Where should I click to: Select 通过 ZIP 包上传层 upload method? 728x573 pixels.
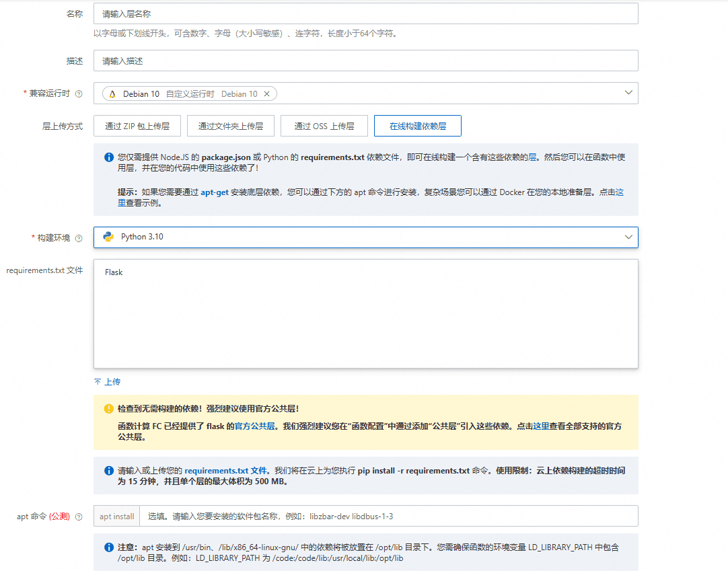pyautogui.click(x=137, y=126)
